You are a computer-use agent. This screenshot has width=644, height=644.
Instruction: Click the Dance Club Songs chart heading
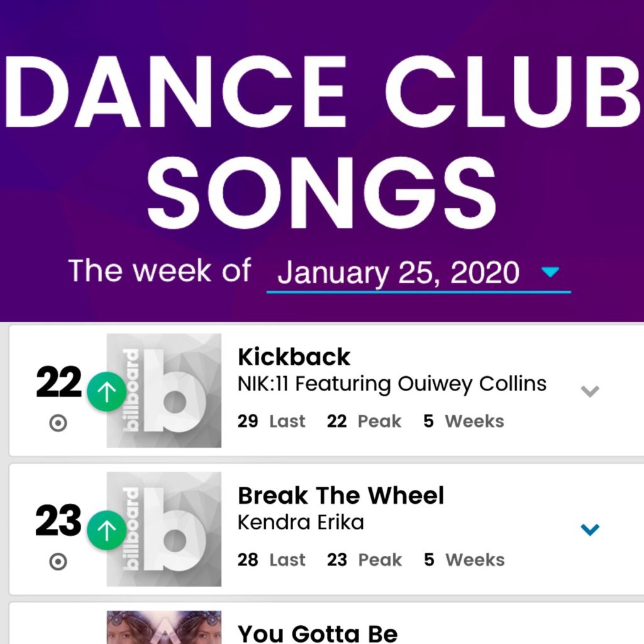(322, 142)
